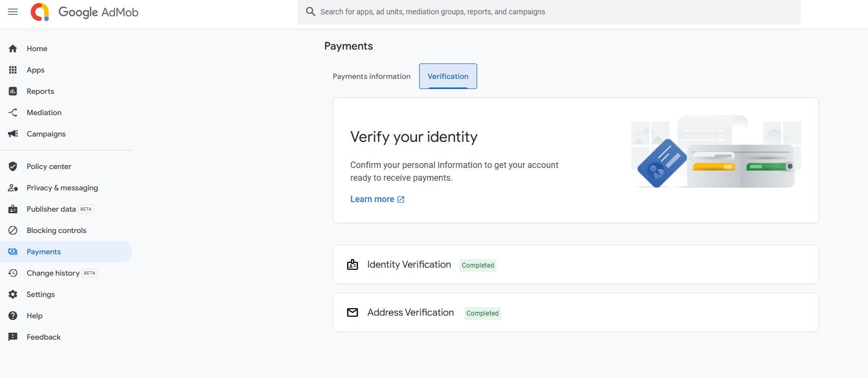Go to Apps in the sidebar
The width and height of the screenshot is (868, 378).
tap(66, 70)
